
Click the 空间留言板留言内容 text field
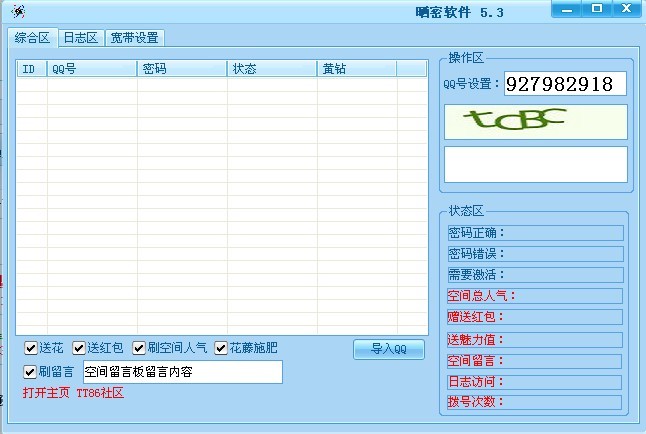[183, 372]
